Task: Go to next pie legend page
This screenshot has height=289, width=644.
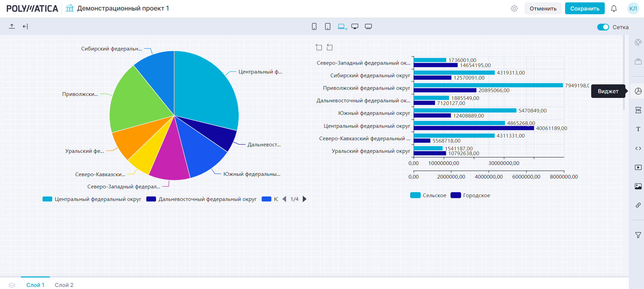Action: pyautogui.click(x=304, y=199)
